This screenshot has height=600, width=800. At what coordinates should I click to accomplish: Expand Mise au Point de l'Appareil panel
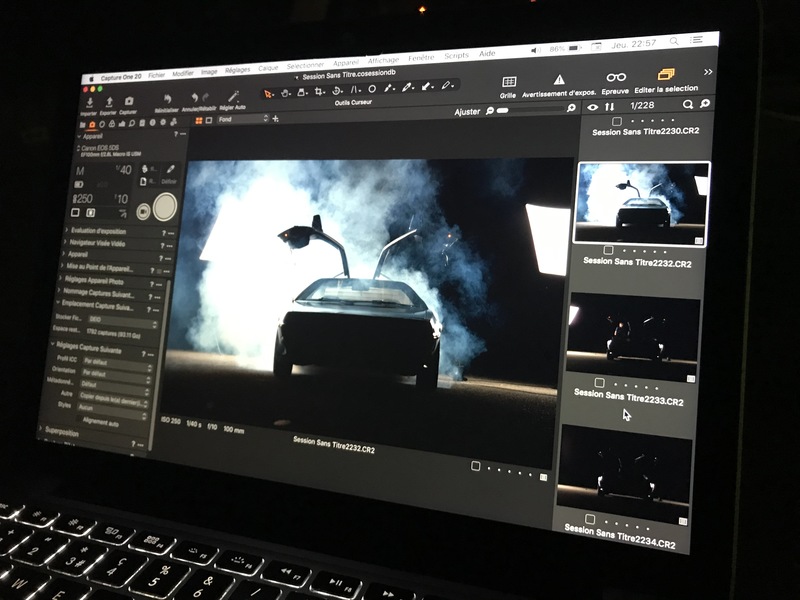(62, 266)
